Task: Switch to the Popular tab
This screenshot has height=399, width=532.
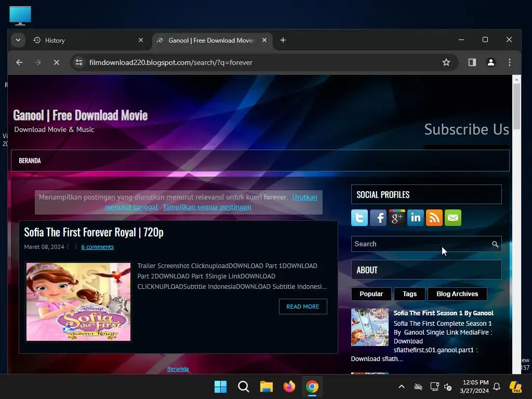Action: pos(371,294)
